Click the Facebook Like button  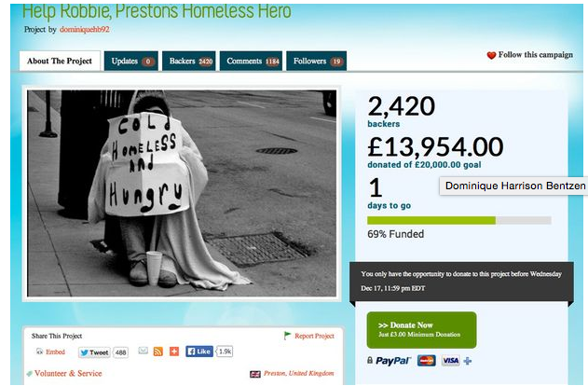(x=199, y=352)
